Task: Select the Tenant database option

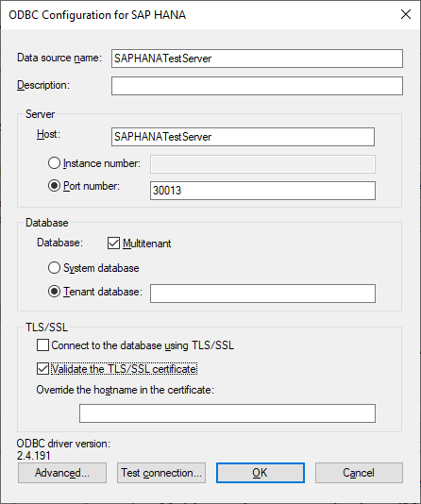Action: (54, 292)
